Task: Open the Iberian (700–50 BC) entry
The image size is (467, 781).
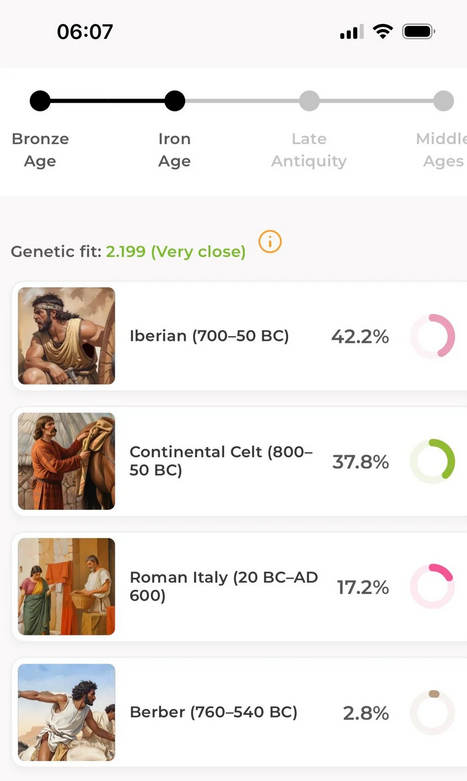Action: pyautogui.click(x=239, y=336)
